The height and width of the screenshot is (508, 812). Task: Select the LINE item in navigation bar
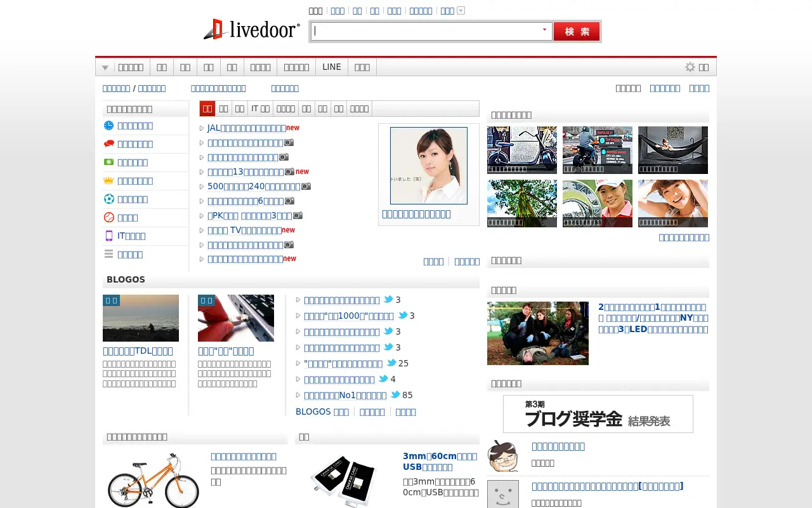[x=332, y=67]
